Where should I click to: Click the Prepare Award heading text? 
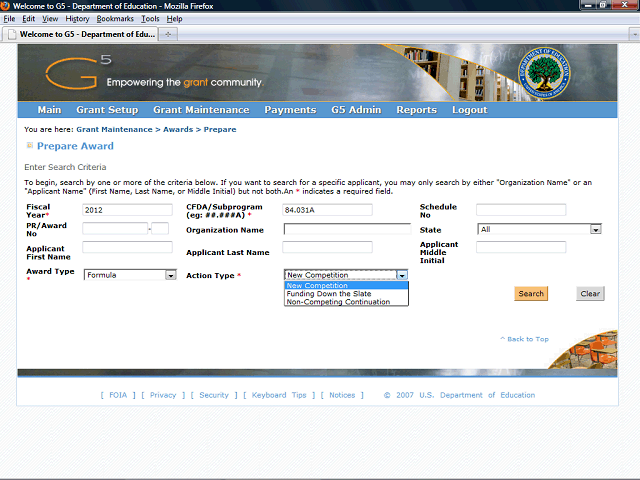point(75,146)
